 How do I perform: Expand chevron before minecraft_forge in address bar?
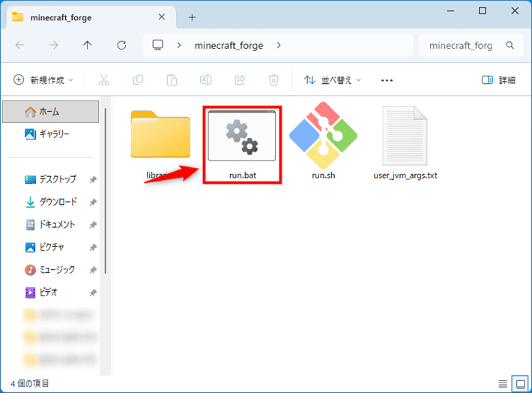coord(179,45)
